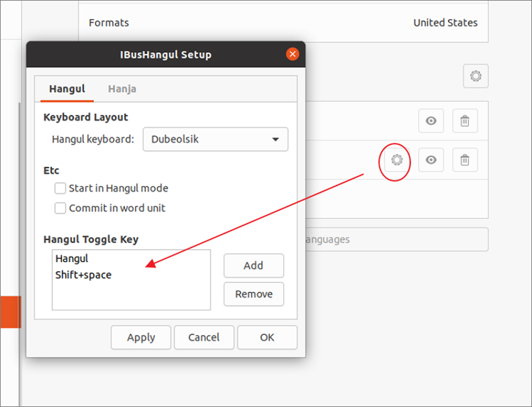This screenshot has height=407, width=532.
Task: Apply the IBusHangul settings
Action: pyautogui.click(x=141, y=337)
